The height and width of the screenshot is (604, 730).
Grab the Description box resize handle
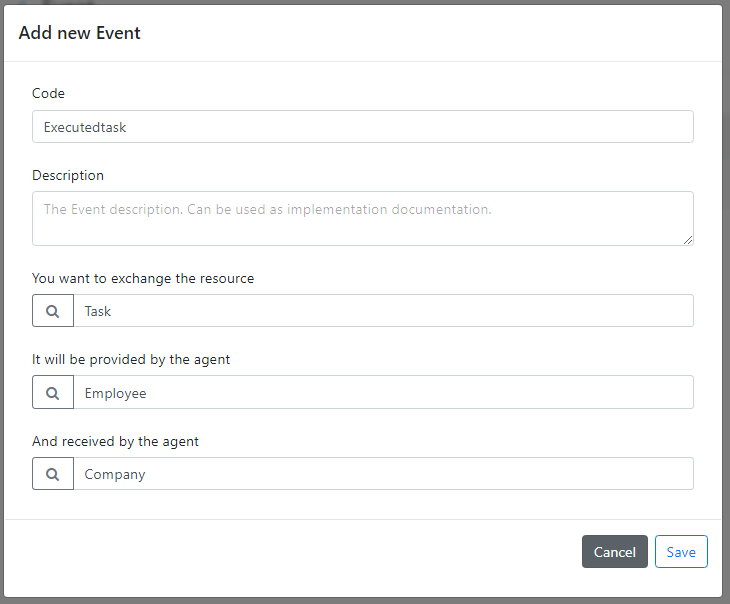point(688,240)
